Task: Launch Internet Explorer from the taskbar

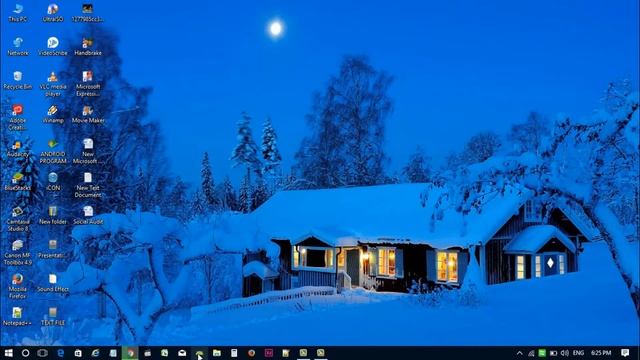Action: (95, 353)
